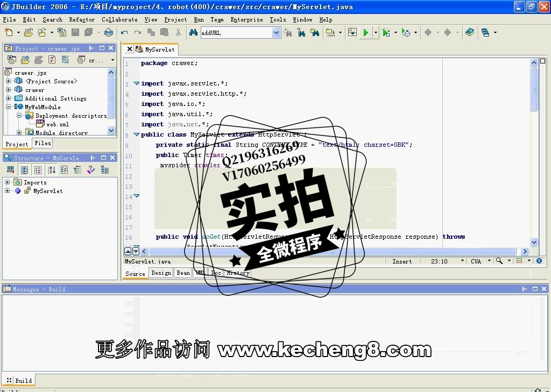This screenshot has width=551, height=392.
Task: Pin the Project panel with the arrow-bar icon
Action: [x=91, y=48]
